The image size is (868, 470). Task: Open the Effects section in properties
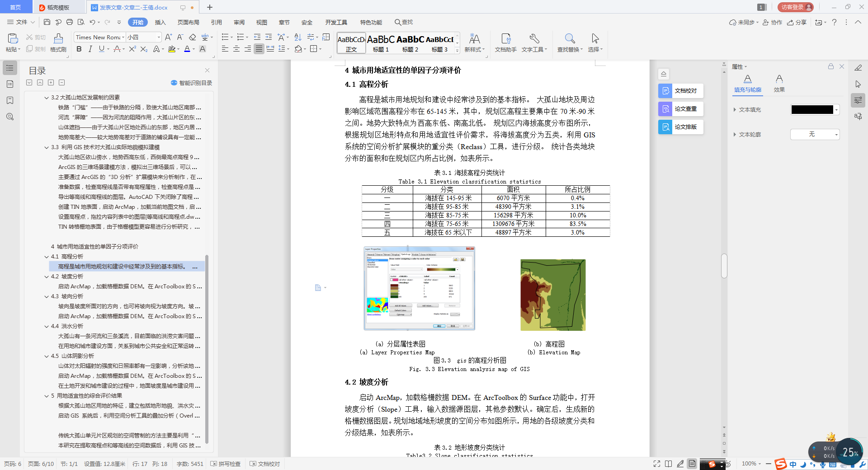point(779,84)
